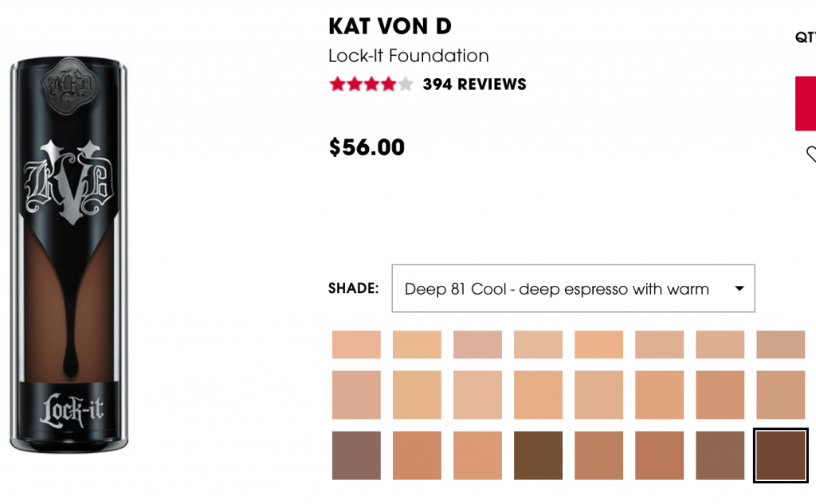This screenshot has height=504, width=816.
Task: Open the 394 Reviews link
Action: click(x=474, y=84)
